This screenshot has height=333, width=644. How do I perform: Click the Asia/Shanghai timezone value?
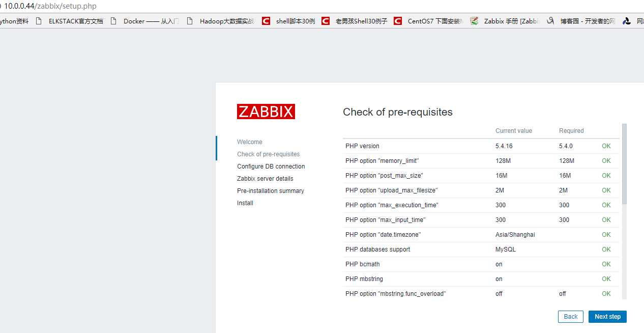515,235
